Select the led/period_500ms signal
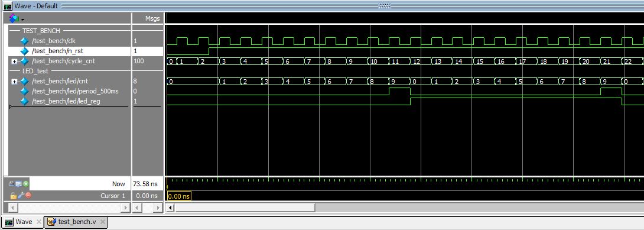This screenshot has width=644, height=230. 75,91
